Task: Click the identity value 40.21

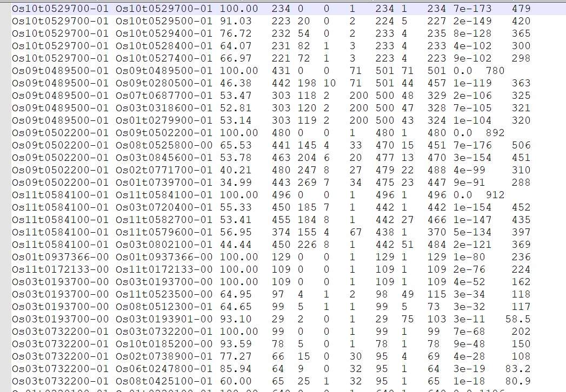Action: [x=239, y=170]
